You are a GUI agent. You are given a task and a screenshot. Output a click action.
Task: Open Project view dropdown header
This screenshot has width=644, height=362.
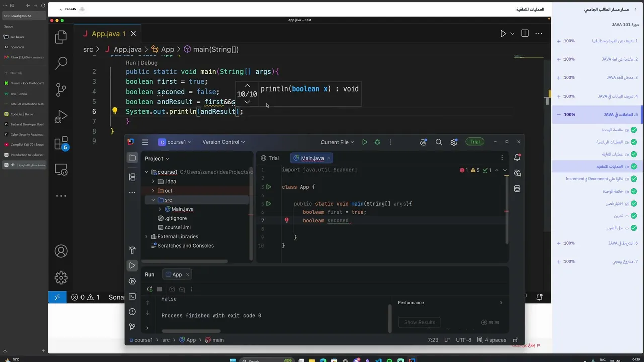[x=157, y=158]
